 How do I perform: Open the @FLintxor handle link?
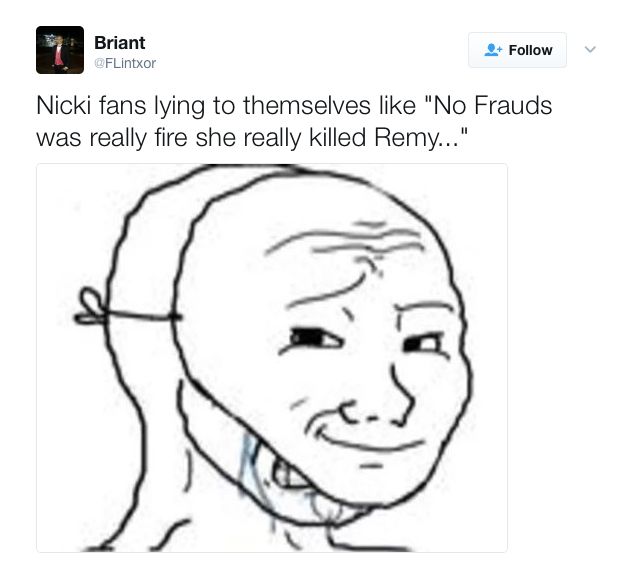pos(125,63)
